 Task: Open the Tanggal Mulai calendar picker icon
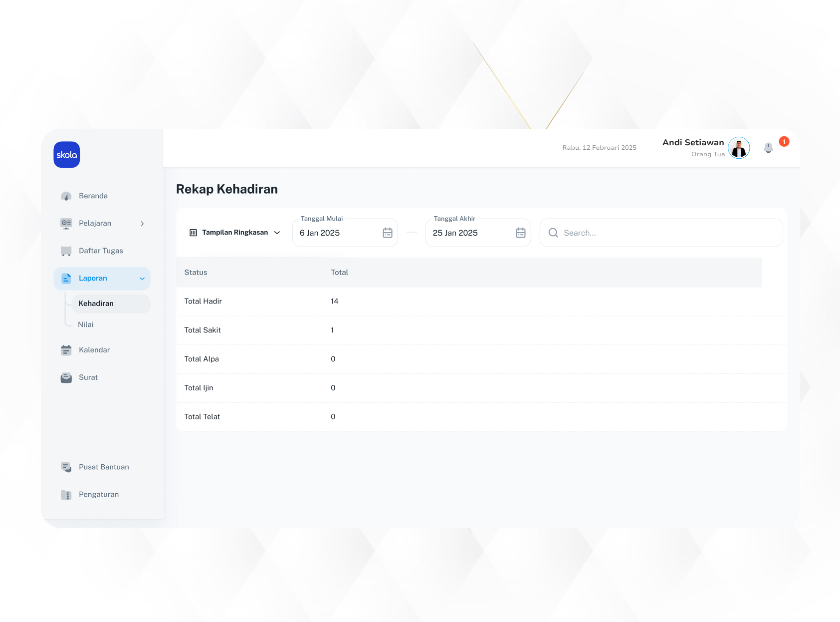tap(388, 233)
